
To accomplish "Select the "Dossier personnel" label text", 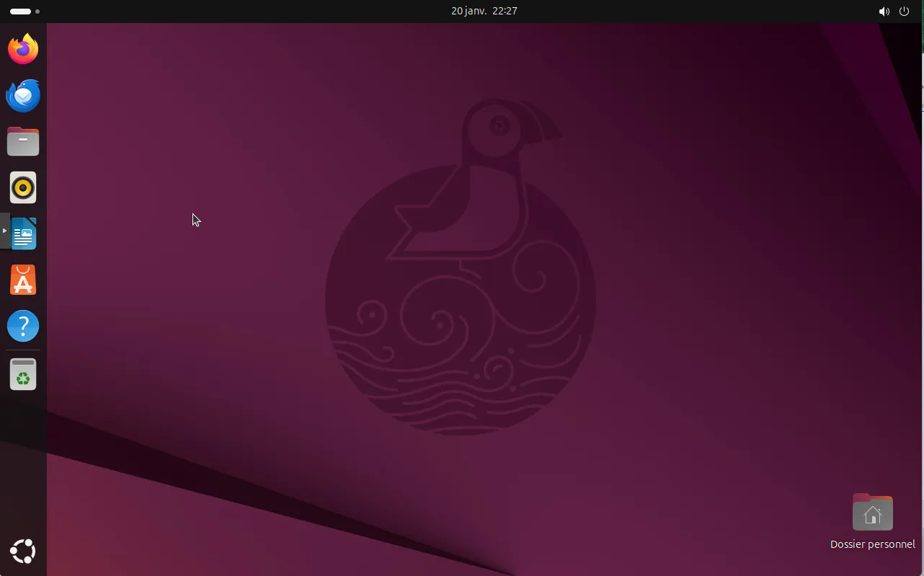I will click(872, 544).
